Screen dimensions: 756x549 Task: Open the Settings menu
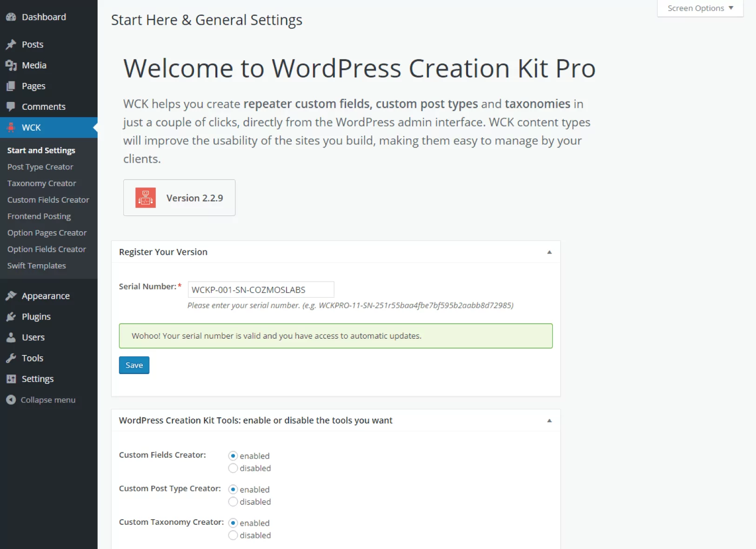[x=49, y=379]
